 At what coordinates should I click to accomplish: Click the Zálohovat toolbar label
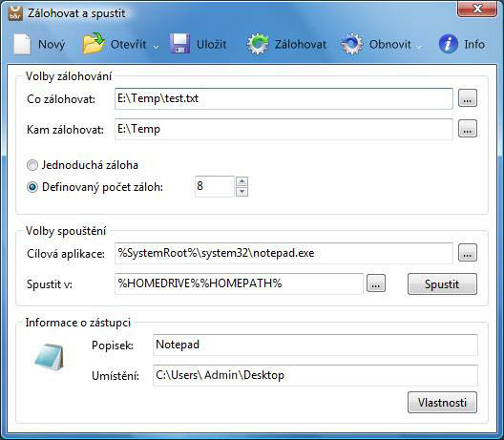[x=301, y=44]
